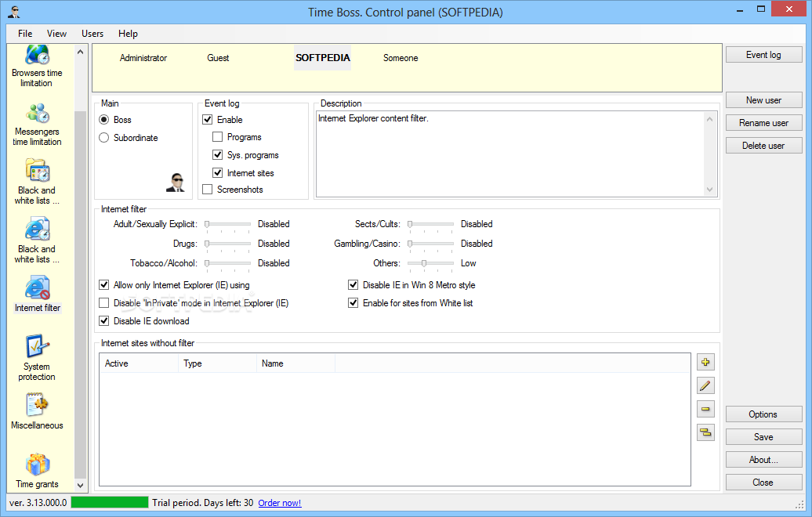Toggle Enable for sites from White list
This screenshot has width=812, height=517.
(353, 303)
